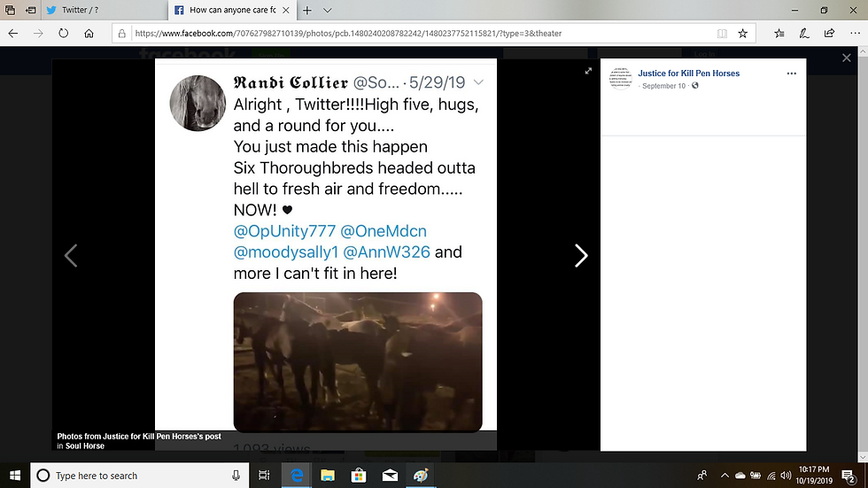This screenshot has height=488, width=868.
Task: Show the next photo with right arrow
Action: (581, 256)
